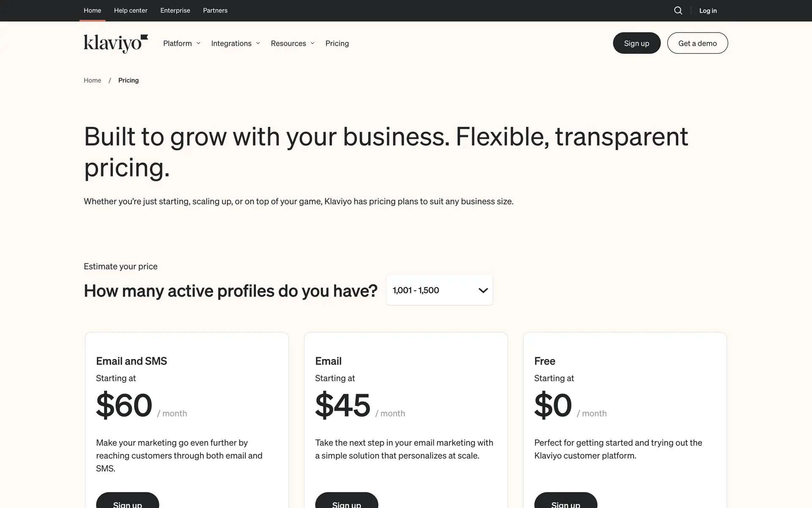Click Home in the breadcrumb
Screen dimensions: 812x508
click(x=92, y=80)
